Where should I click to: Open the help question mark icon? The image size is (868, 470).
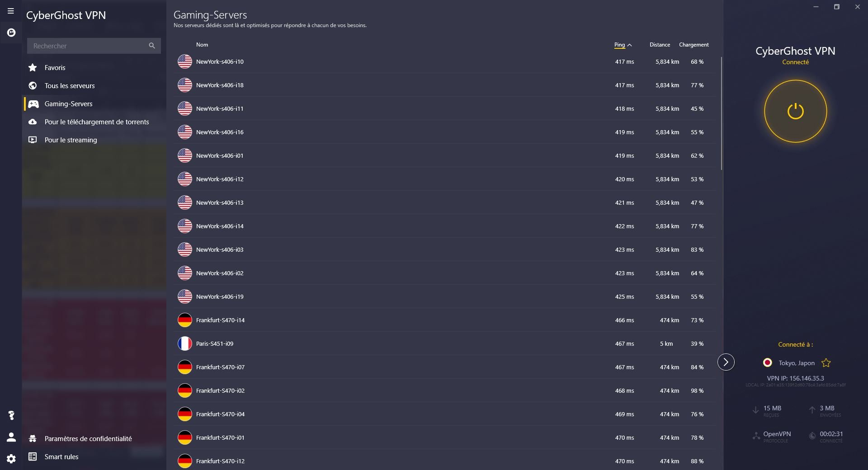click(x=11, y=415)
